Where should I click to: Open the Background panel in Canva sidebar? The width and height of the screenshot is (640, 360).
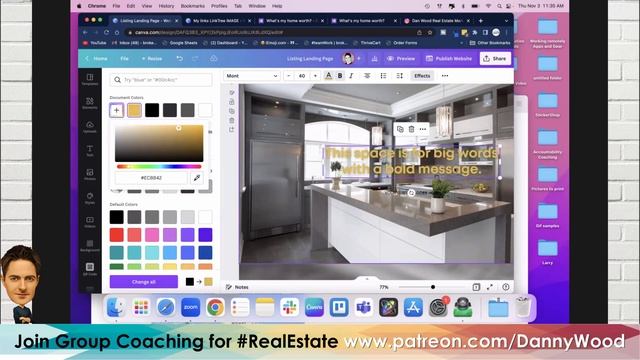pos(90,245)
